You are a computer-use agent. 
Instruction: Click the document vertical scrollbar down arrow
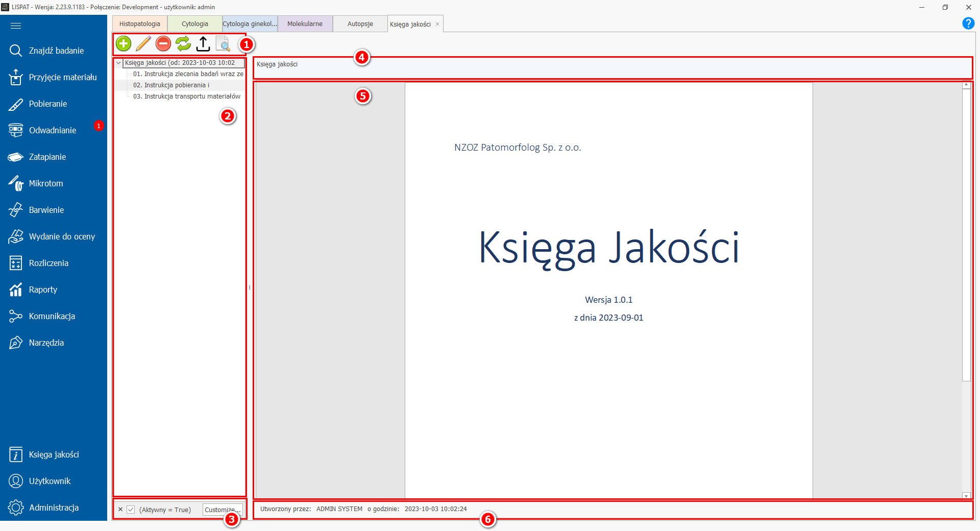966,495
